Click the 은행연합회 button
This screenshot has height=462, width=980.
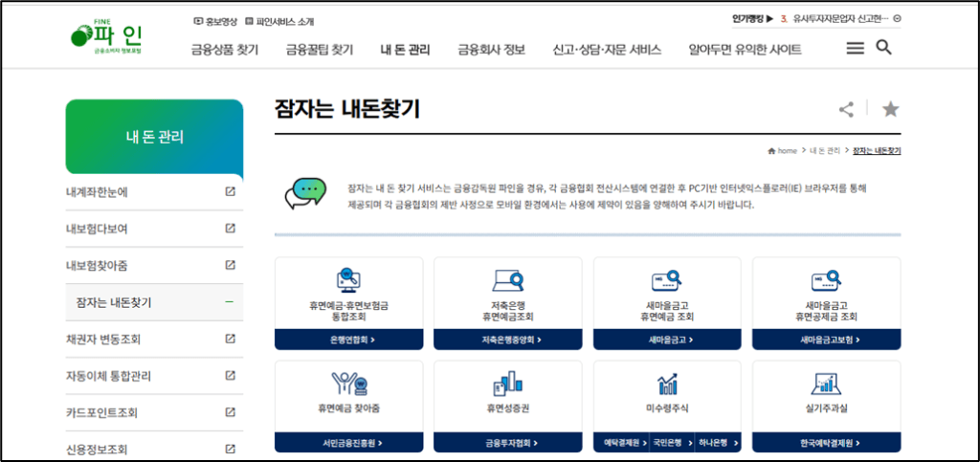[348, 341]
